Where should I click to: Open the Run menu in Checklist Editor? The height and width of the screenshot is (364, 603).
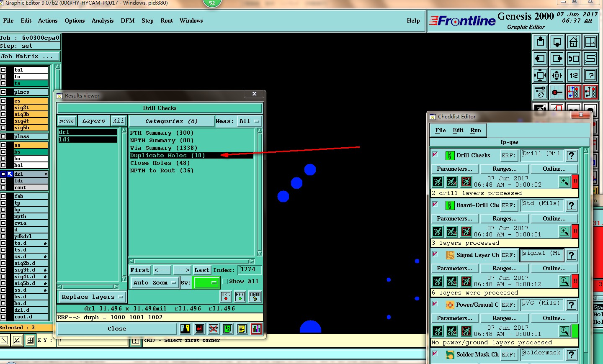[476, 130]
